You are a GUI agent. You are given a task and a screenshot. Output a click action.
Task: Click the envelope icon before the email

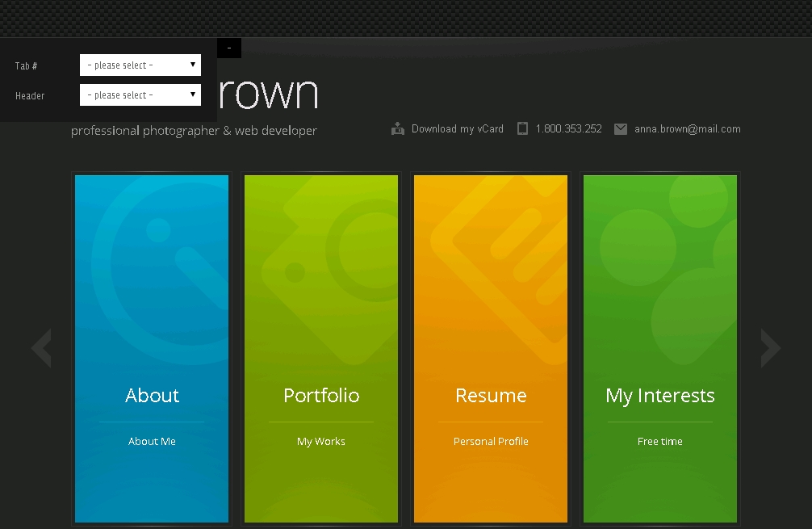[x=620, y=128]
